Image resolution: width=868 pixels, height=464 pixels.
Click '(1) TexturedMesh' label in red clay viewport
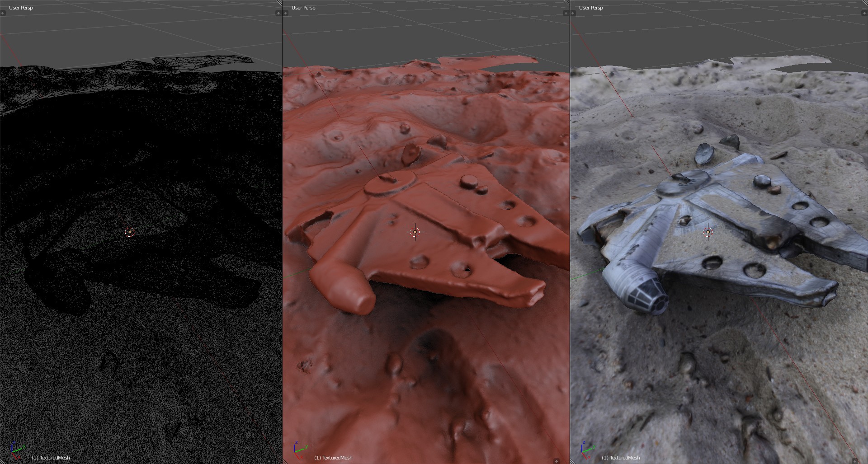pyautogui.click(x=333, y=458)
